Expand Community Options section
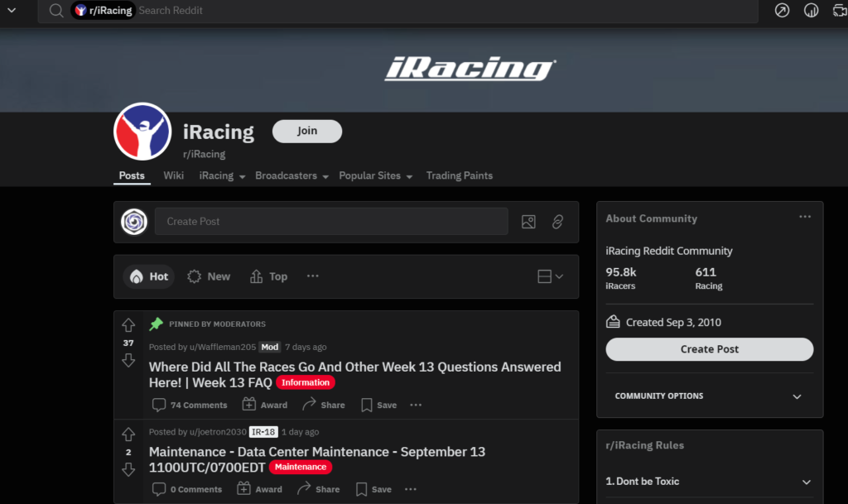The height and width of the screenshot is (504, 848). click(x=709, y=396)
